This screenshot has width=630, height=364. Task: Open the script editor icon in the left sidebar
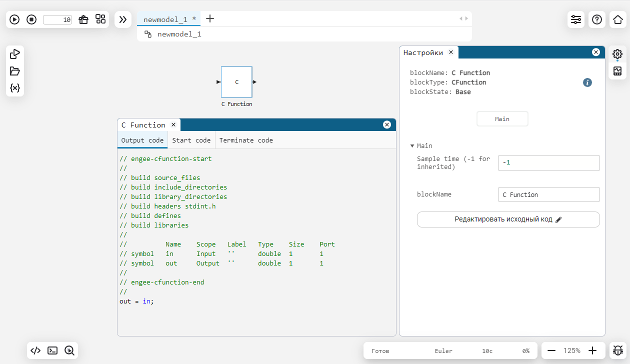click(x=15, y=54)
